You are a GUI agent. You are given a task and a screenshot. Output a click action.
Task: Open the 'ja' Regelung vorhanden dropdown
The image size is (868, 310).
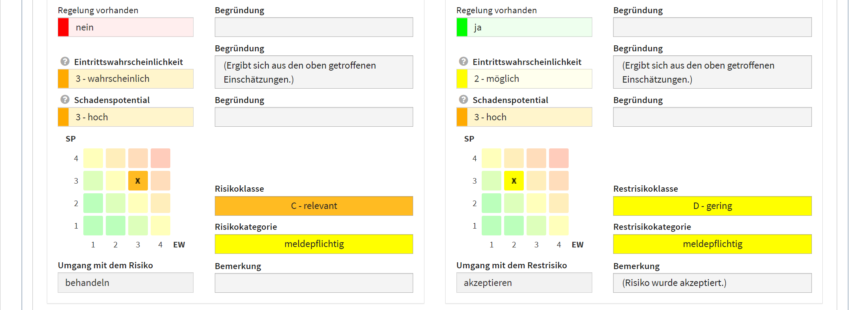(x=524, y=27)
